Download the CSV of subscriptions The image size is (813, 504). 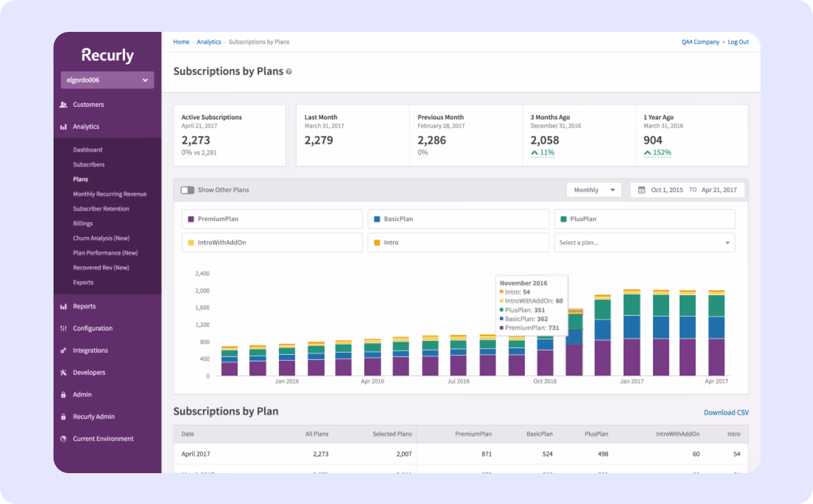click(726, 412)
